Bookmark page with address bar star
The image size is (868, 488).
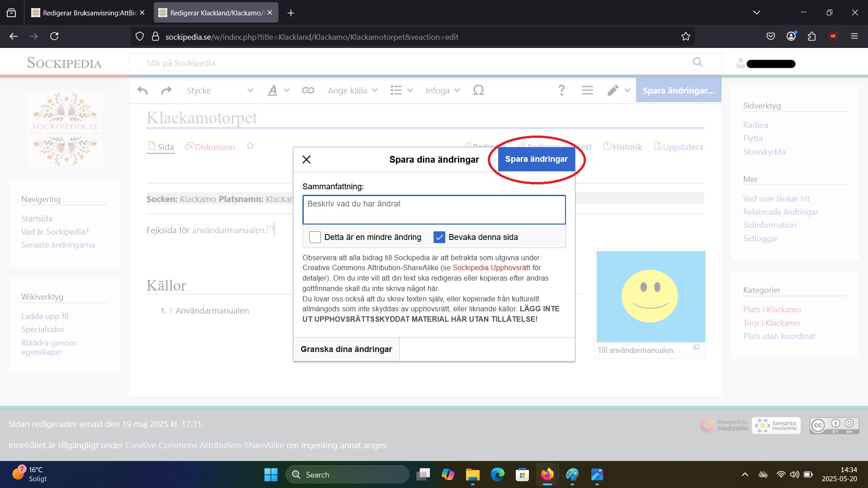686,37
